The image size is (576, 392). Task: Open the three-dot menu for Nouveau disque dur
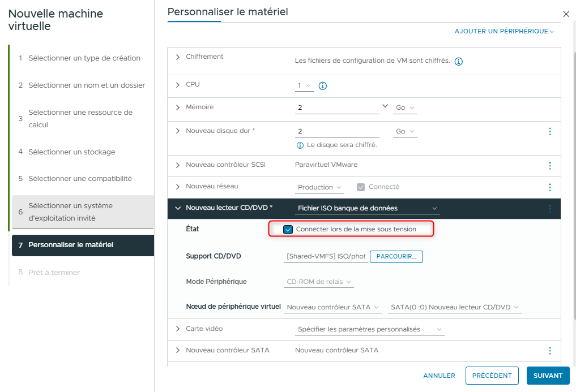[x=549, y=131]
